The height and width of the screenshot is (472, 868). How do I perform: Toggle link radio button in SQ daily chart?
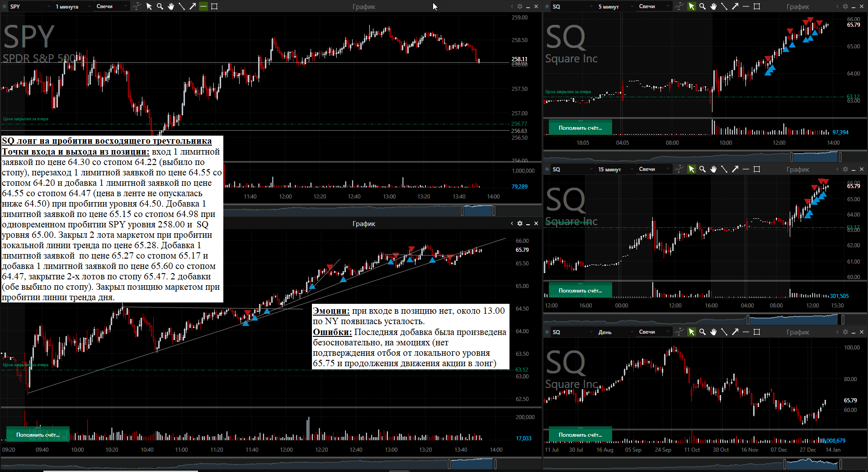click(x=547, y=332)
